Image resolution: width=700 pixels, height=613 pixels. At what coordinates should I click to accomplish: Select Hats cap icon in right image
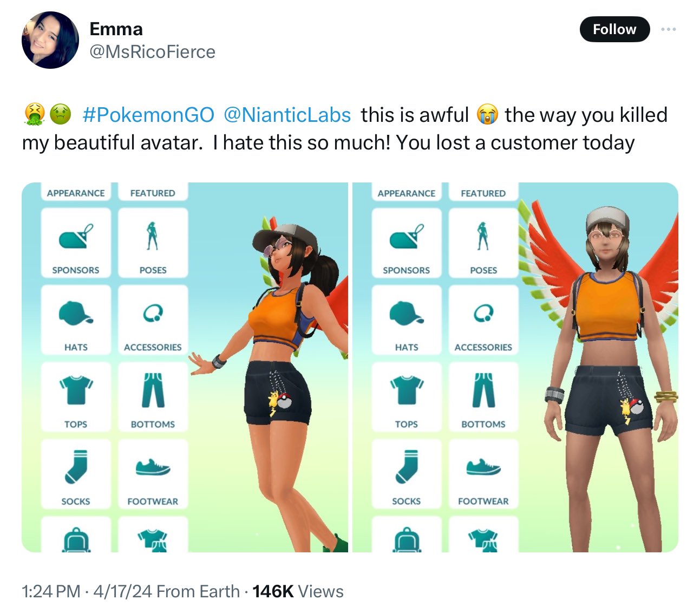click(407, 320)
